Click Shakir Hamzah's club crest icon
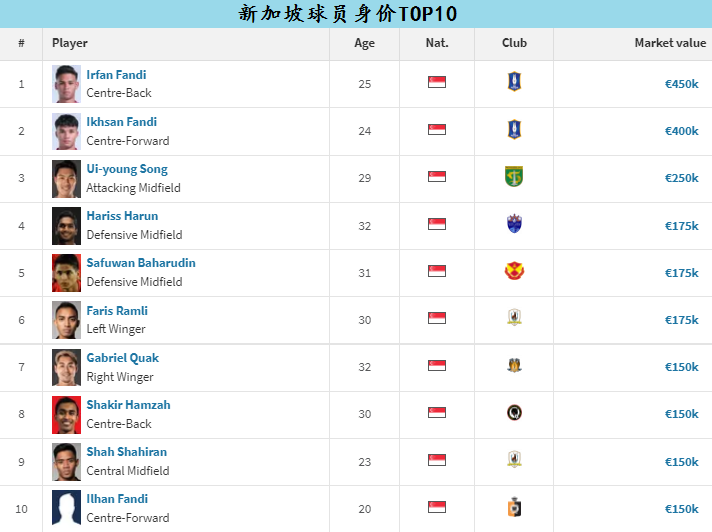This screenshot has width=712, height=532. tap(514, 412)
